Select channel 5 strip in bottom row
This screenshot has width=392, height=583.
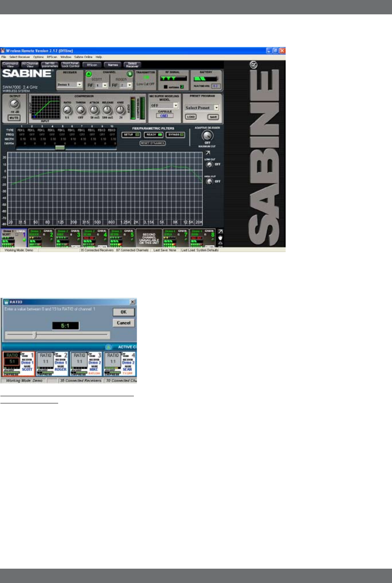coord(122,238)
